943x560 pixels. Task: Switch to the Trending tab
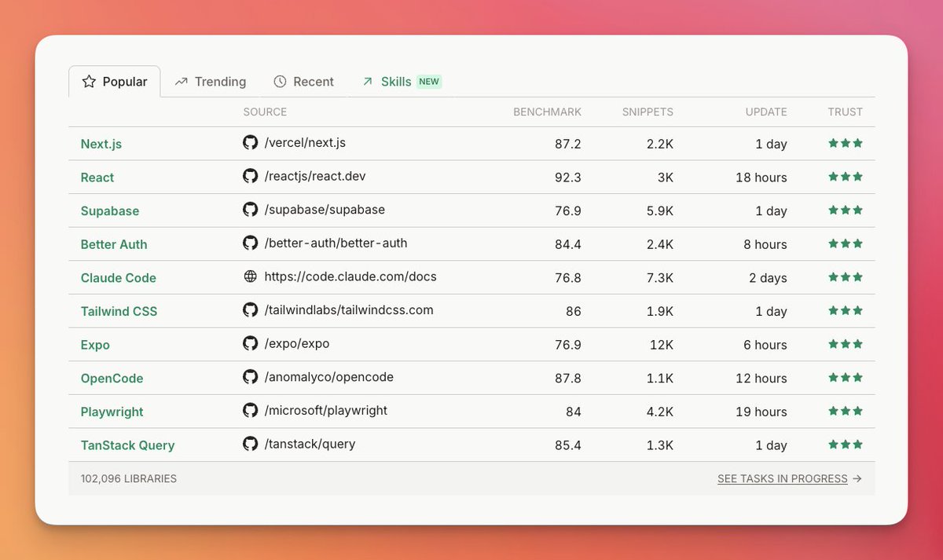click(x=211, y=82)
